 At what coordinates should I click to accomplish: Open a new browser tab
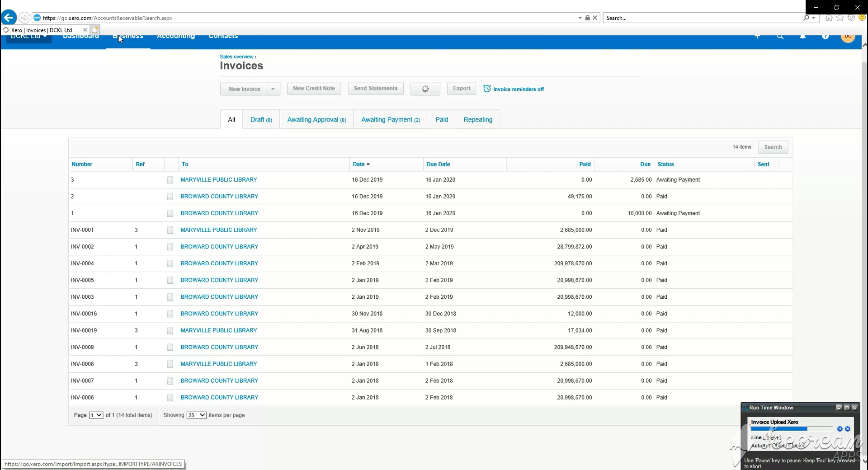click(x=95, y=30)
